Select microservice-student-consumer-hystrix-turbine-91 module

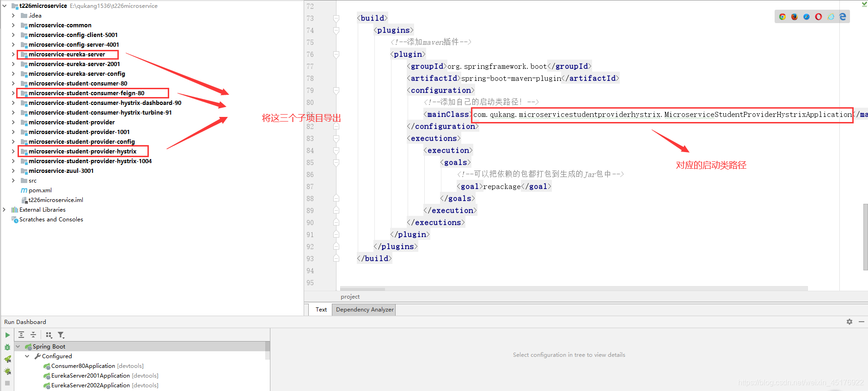[100, 113]
